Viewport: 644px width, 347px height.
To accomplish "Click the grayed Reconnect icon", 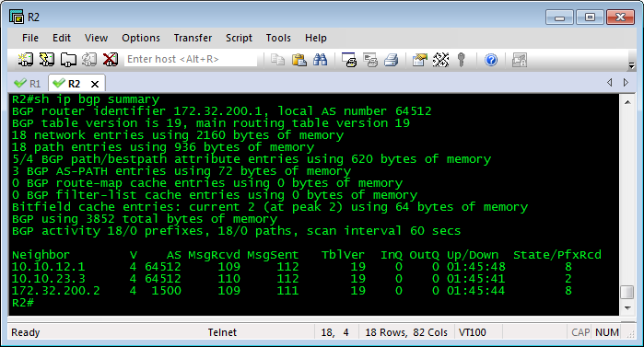I will (x=89, y=60).
